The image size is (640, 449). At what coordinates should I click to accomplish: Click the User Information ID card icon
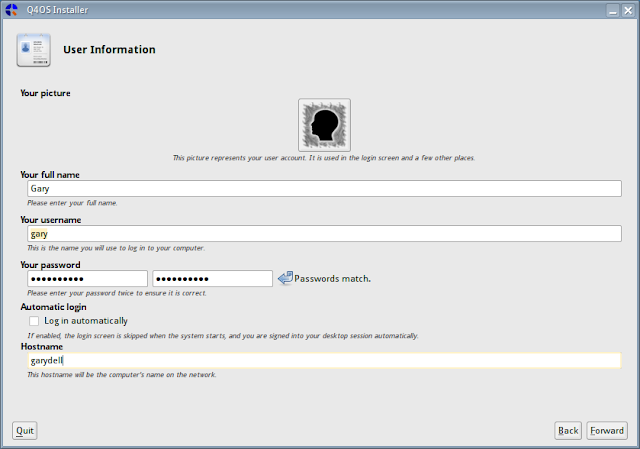pyautogui.click(x=33, y=50)
